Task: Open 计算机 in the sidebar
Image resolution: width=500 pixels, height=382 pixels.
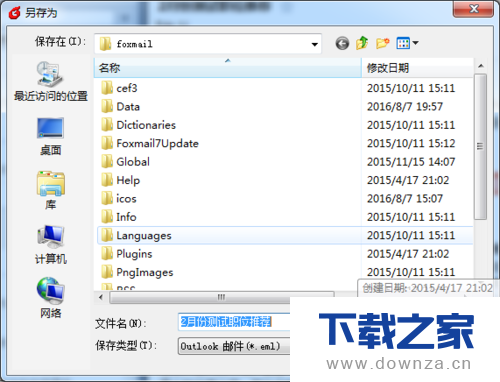Action: point(51,245)
